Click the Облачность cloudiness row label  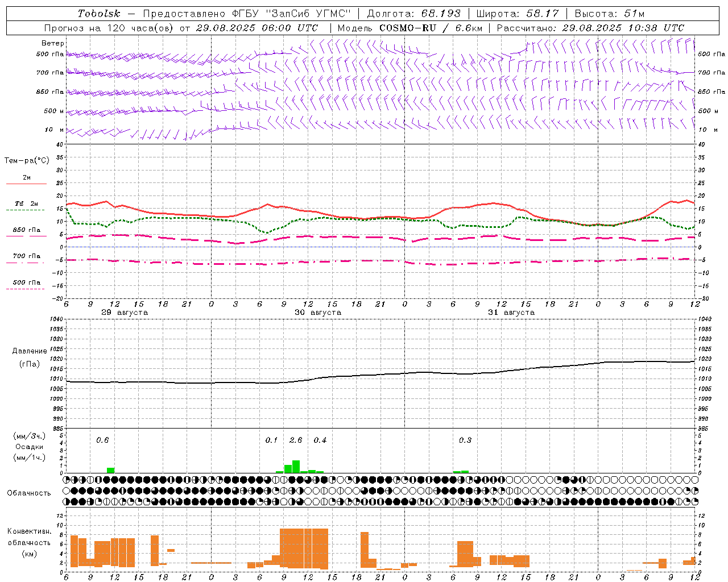pyautogui.click(x=29, y=493)
